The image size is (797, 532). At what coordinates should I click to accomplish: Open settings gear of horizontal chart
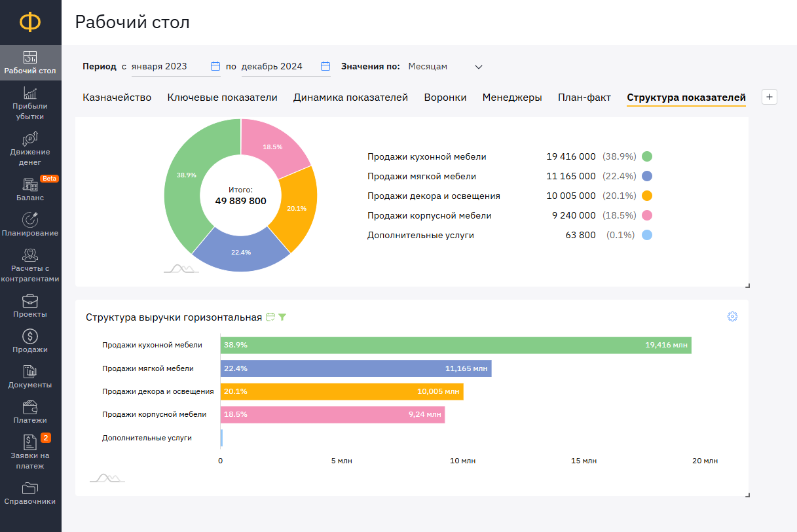point(732,317)
